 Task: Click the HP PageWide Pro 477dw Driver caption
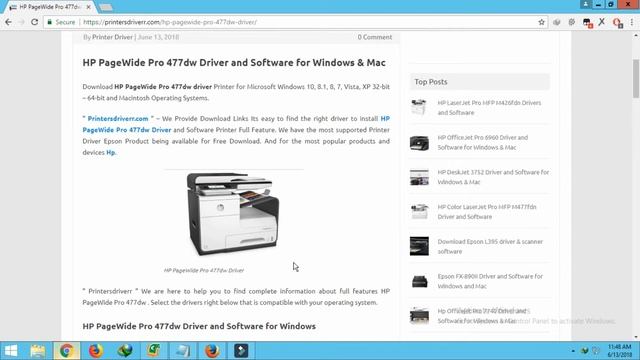click(x=204, y=270)
